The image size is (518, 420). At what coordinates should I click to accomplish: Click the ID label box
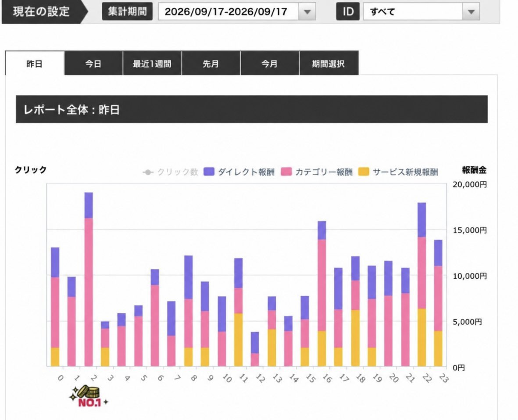pyautogui.click(x=348, y=11)
